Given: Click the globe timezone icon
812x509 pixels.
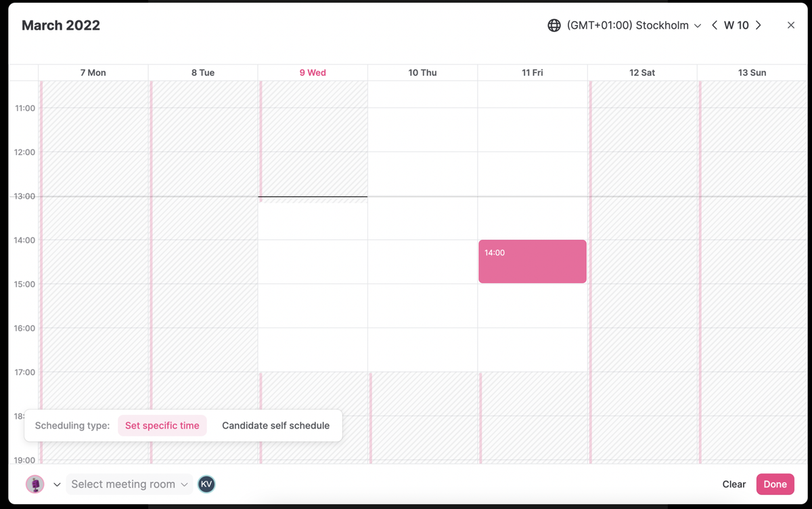Looking at the screenshot, I should point(554,26).
